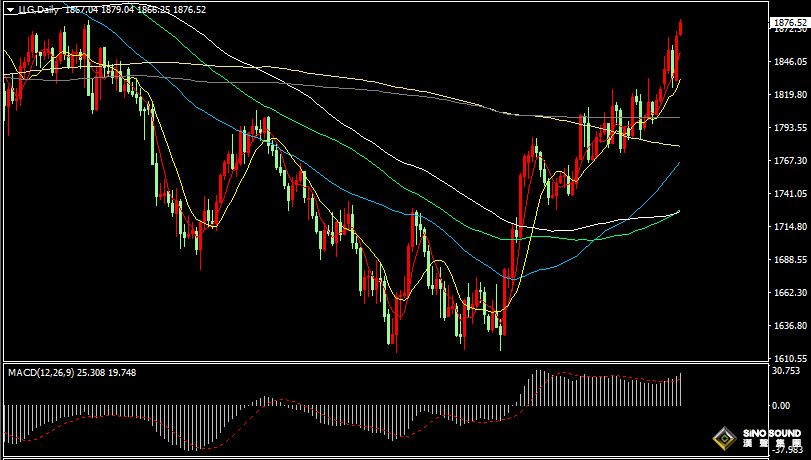Click the MACD zero level label 0.00
This screenshot has width=811, height=460.
click(781, 406)
